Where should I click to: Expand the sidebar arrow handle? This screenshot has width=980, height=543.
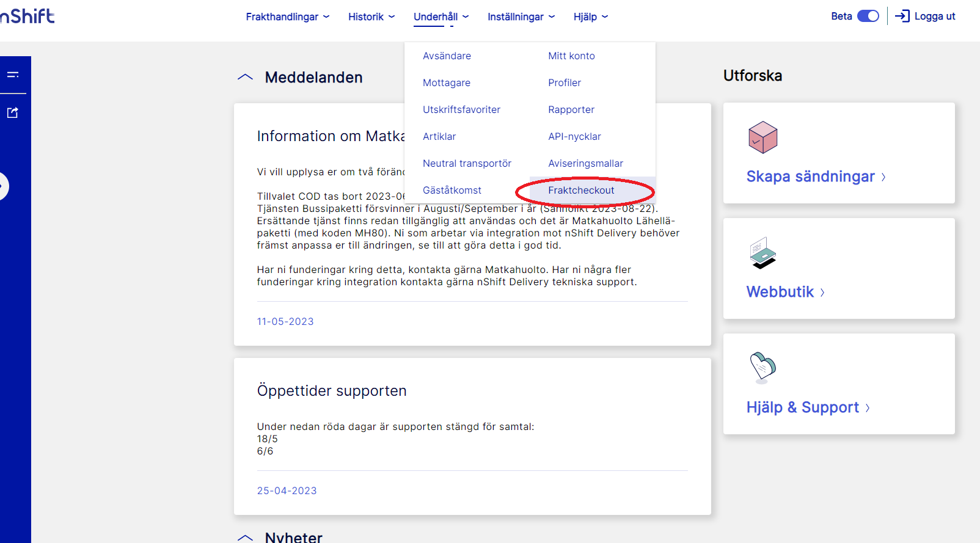(3, 186)
